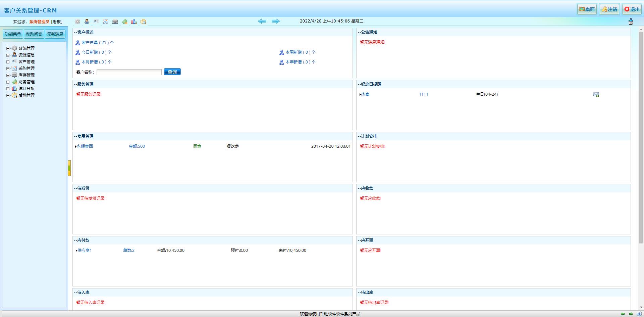Open purchase management icon in toolbar
This screenshot has height=317, width=644.
[106, 21]
